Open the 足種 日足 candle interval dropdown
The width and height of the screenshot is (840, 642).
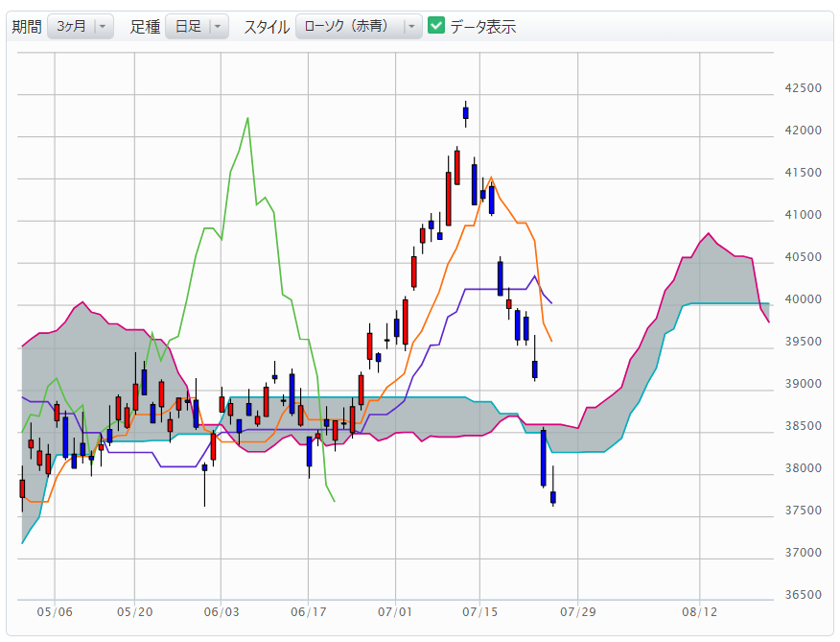(198, 26)
